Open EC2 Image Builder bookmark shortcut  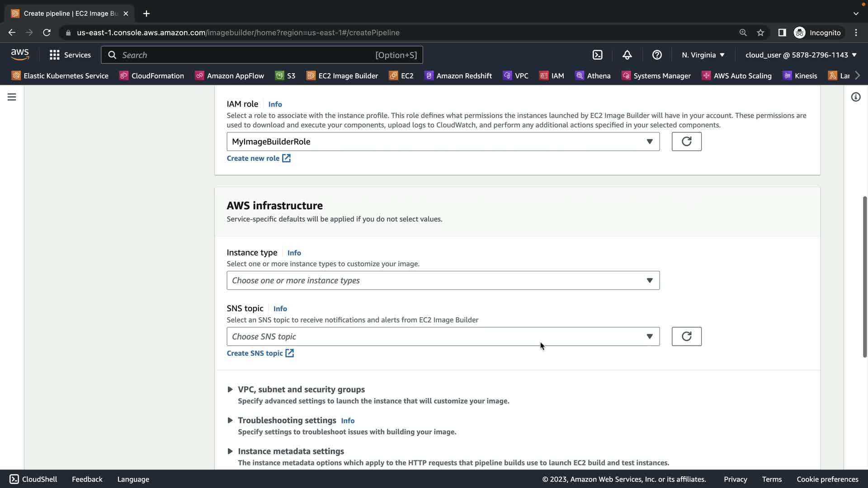click(342, 75)
